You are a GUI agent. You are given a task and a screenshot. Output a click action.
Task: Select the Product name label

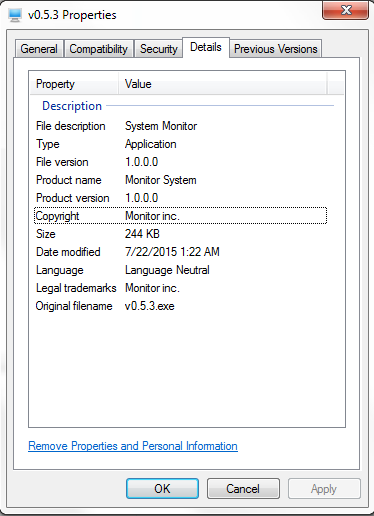click(x=69, y=180)
